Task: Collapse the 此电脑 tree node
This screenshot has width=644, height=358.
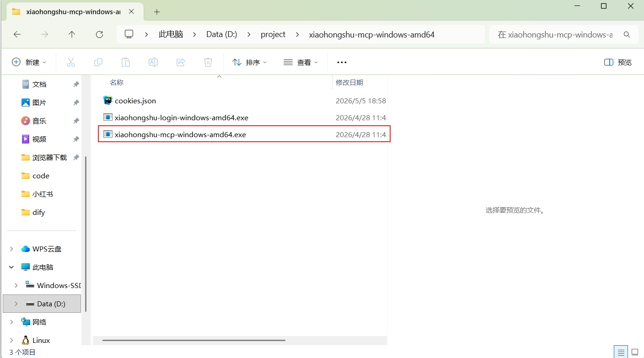Action: click(11, 267)
